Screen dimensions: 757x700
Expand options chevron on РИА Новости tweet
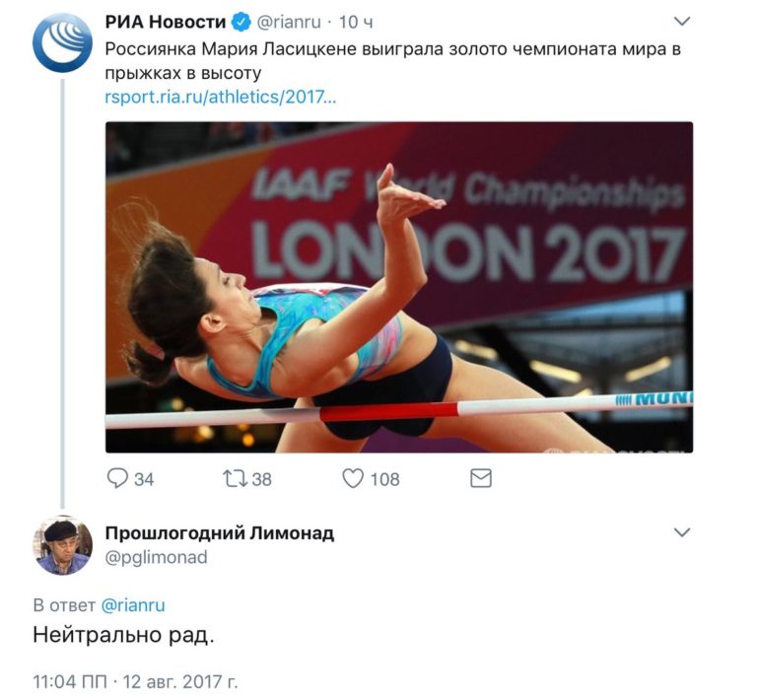click(682, 22)
